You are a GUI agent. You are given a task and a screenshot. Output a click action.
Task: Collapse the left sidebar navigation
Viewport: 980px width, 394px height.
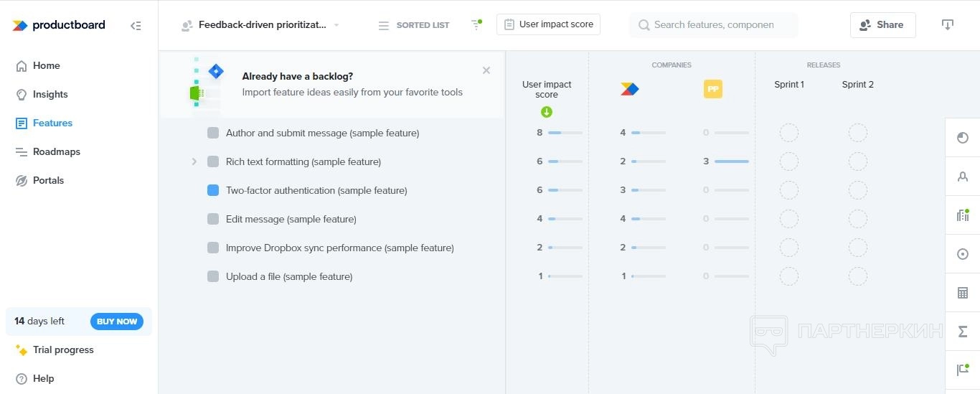(136, 25)
